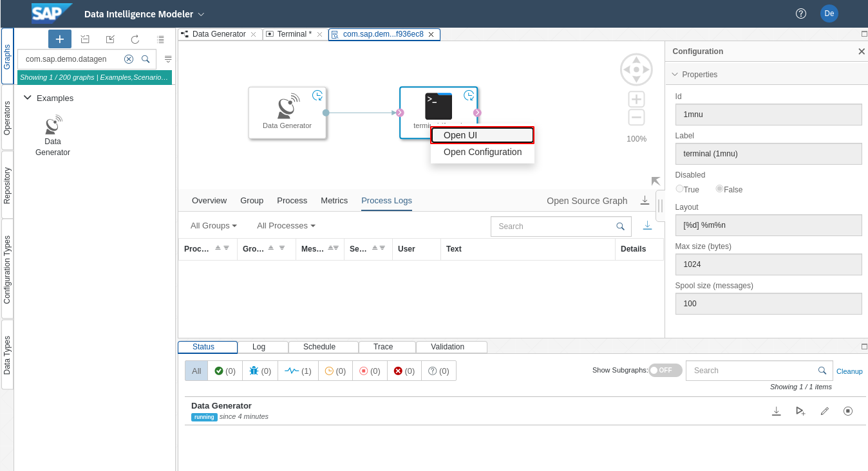Filter status by running graphs (1)
Screen dimensions: 868x471
(x=298, y=371)
